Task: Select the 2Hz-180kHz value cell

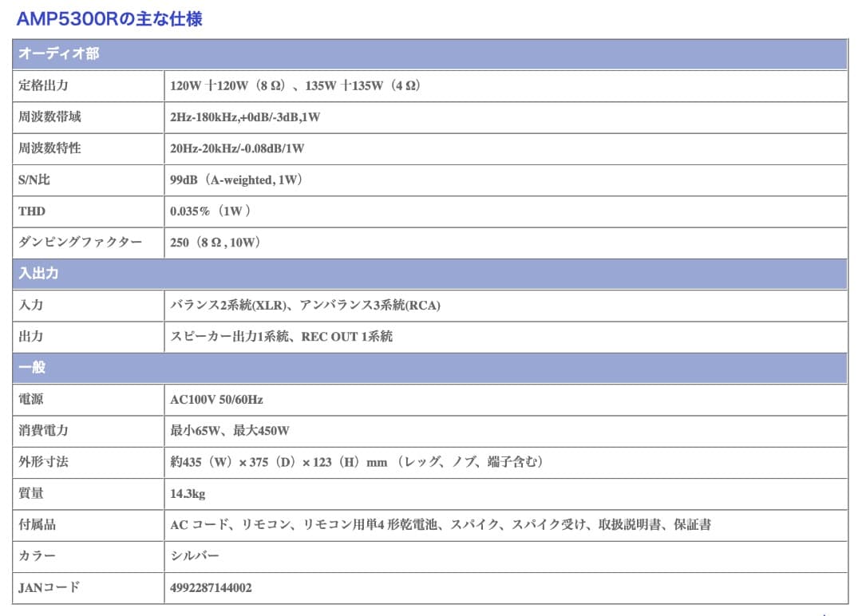Action: [247, 117]
